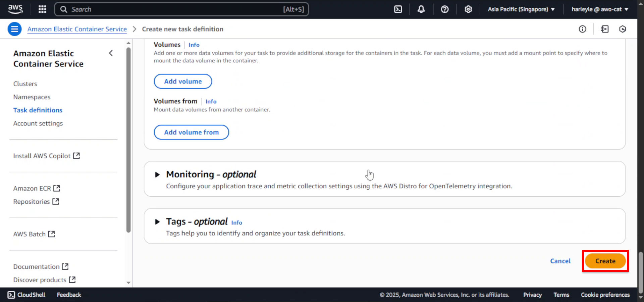
Task: Collapse the ECS sidebar with the chevron
Action: click(x=111, y=53)
